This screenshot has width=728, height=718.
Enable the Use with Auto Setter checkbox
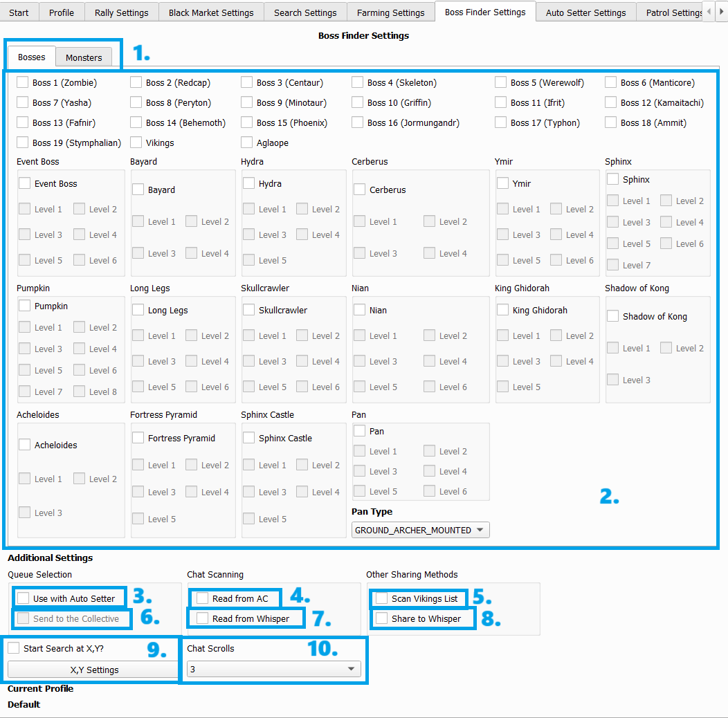24,598
